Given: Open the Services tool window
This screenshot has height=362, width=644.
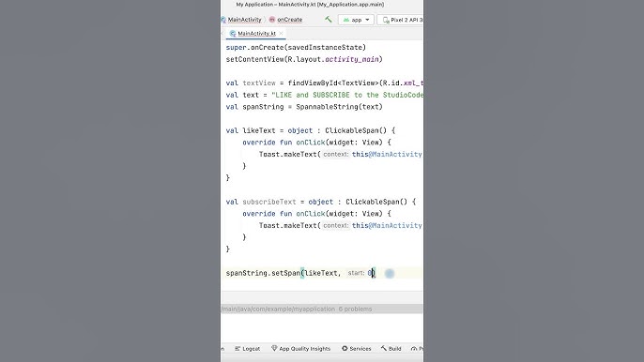Looking at the screenshot, I should point(356,349).
